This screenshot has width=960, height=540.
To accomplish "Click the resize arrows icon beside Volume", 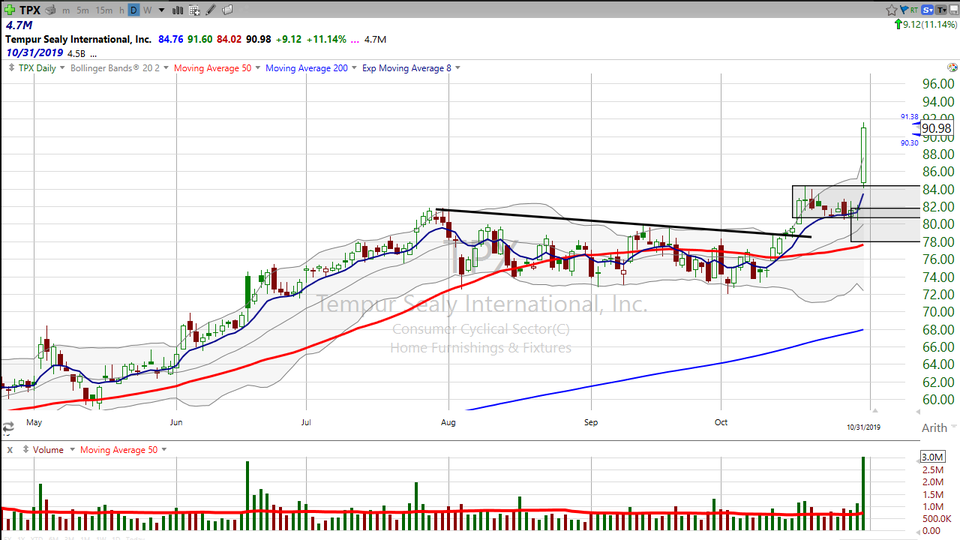I will [x=26, y=449].
